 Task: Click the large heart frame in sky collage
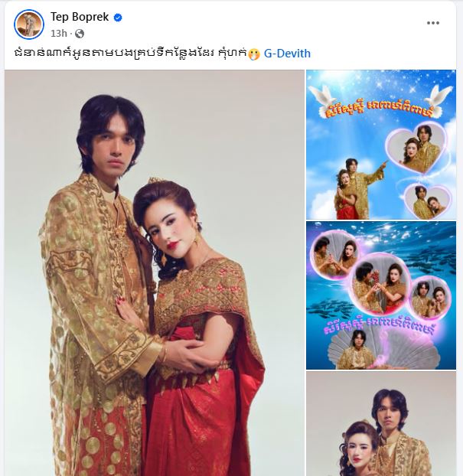pyautogui.click(x=417, y=148)
